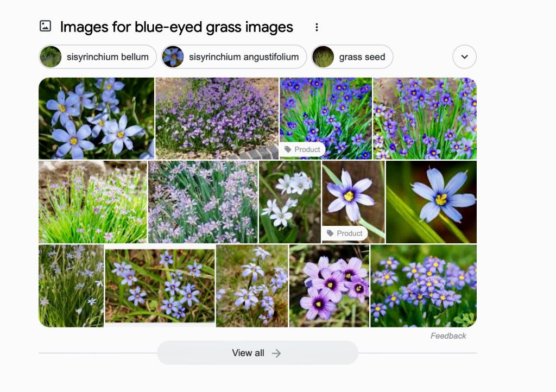Click the sisyrinchium bellum chip thumbnail icon
The height and width of the screenshot is (392, 556).
[x=50, y=56]
